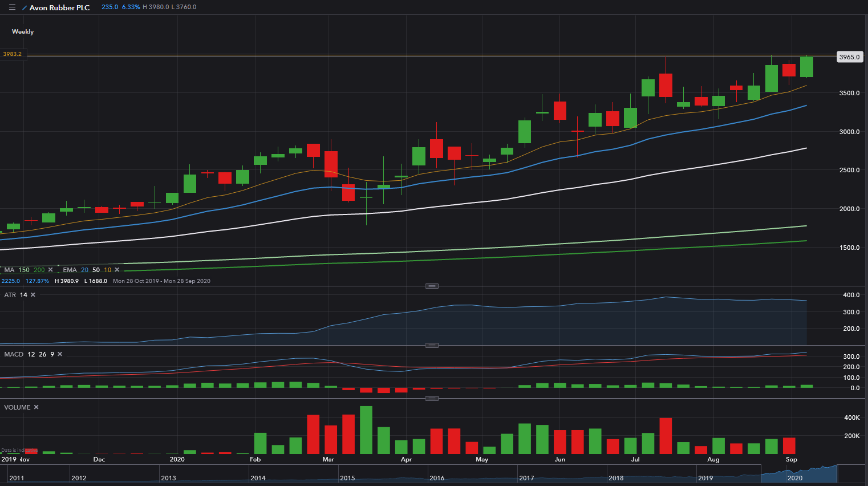Screen dimensions: 868x486
Task: Click the pencil icon beside Avon Rubber PLC
Action: 24,8
